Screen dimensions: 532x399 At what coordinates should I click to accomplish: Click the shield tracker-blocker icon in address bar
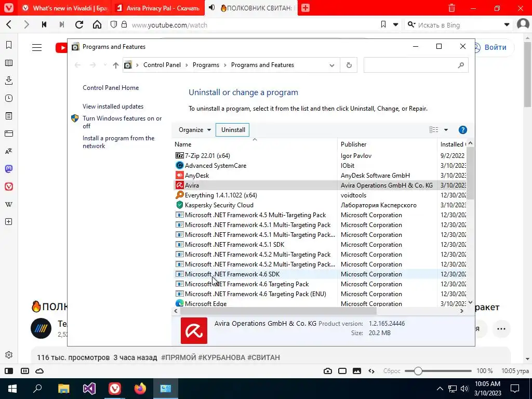pos(114,24)
